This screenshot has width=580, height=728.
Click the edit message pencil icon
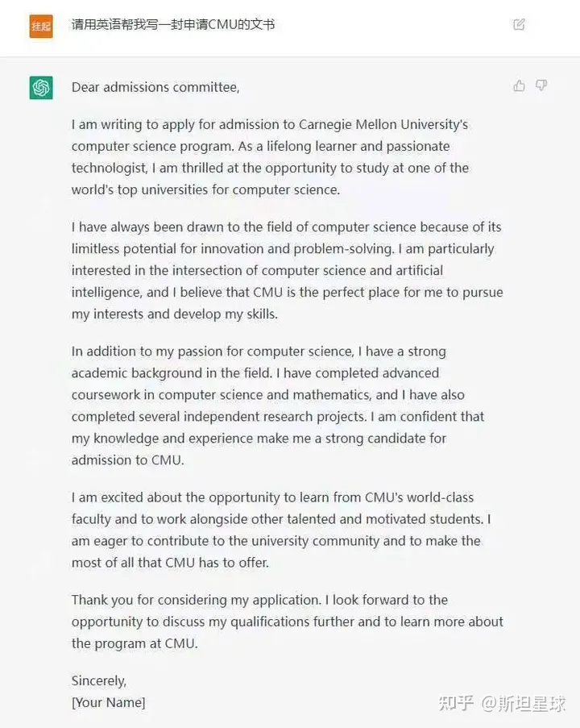[519, 24]
